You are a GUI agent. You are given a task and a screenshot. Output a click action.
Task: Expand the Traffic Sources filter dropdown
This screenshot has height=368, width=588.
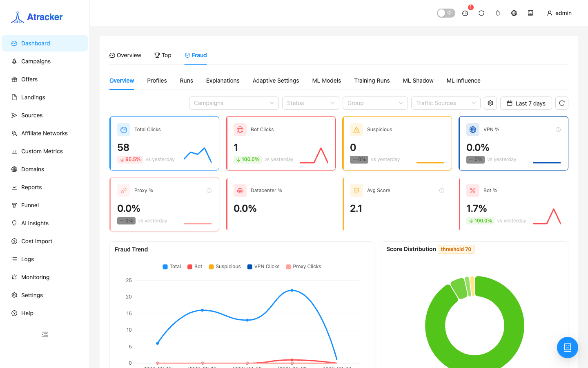point(446,103)
